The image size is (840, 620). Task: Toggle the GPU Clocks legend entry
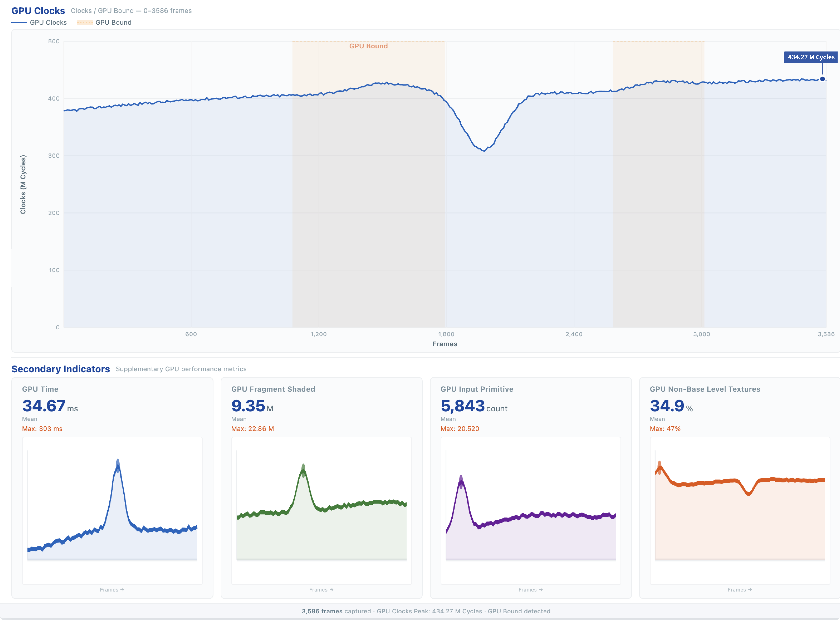click(39, 22)
